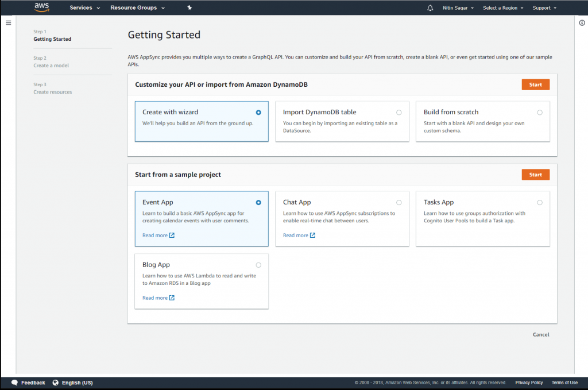Viewport: 588px width, 390px height.
Task: Open the hamburger side navigation menu
Action: [8, 23]
